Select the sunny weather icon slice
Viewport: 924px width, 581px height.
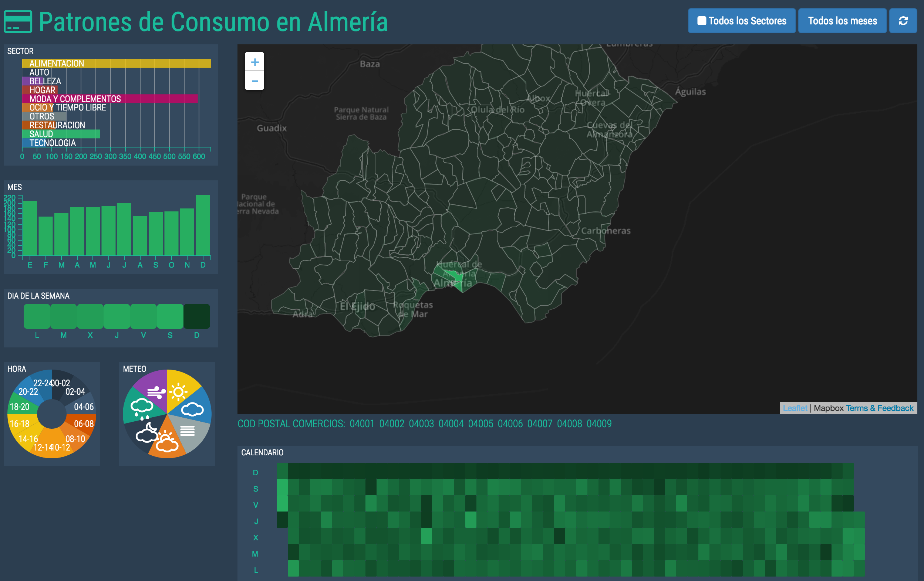178,391
